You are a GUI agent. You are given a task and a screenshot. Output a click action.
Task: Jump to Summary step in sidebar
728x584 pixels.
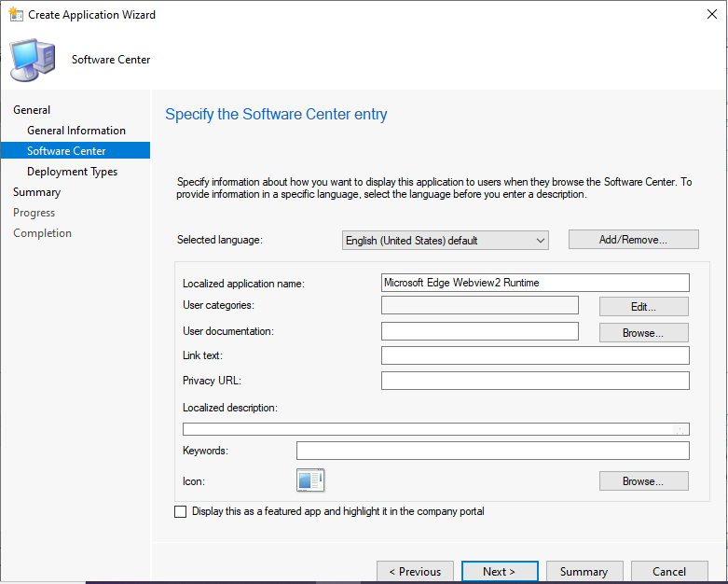(x=36, y=192)
